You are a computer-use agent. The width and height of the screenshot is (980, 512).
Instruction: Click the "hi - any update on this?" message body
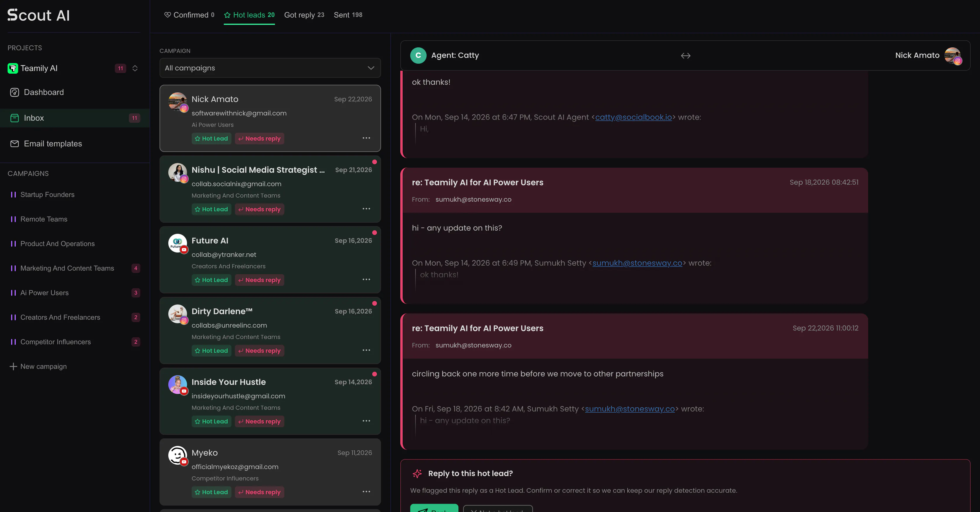(456, 228)
